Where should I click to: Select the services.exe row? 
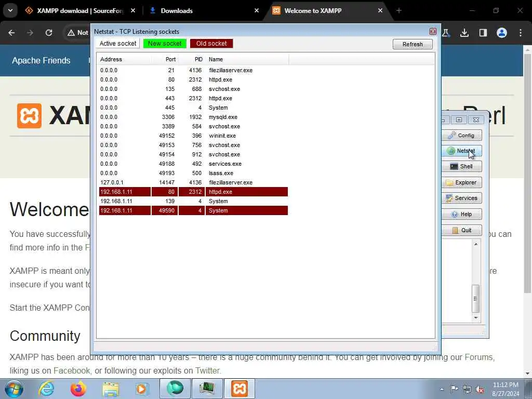click(193, 164)
